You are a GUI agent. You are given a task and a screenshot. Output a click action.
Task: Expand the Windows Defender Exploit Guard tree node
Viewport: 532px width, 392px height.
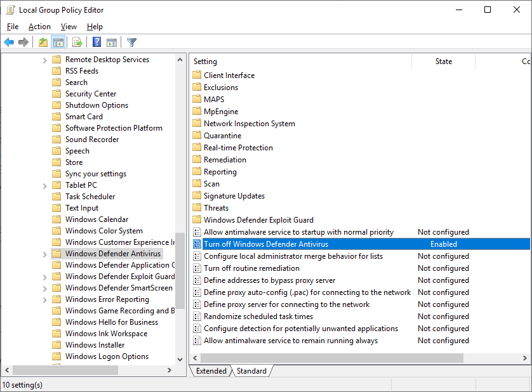pyautogui.click(x=45, y=277)
